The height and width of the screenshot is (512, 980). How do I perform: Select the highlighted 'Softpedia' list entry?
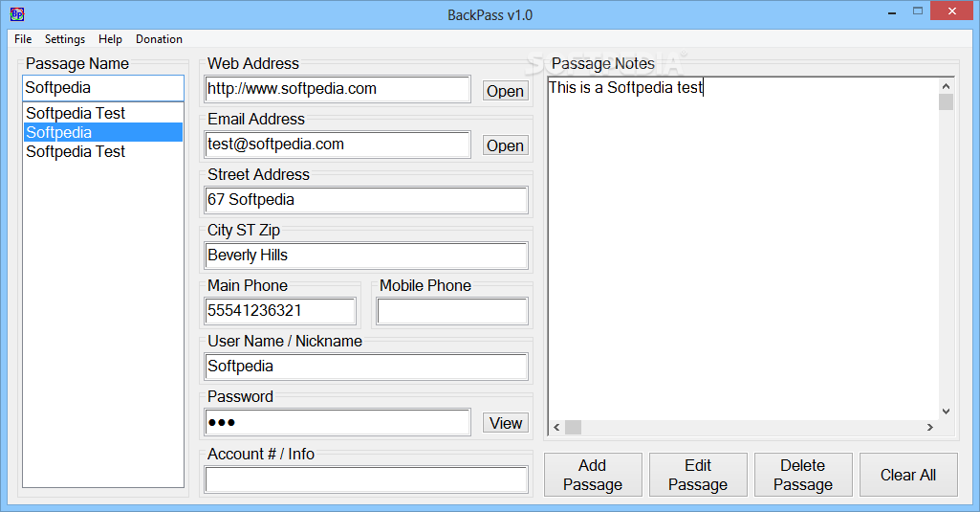[x=103, y=132]
